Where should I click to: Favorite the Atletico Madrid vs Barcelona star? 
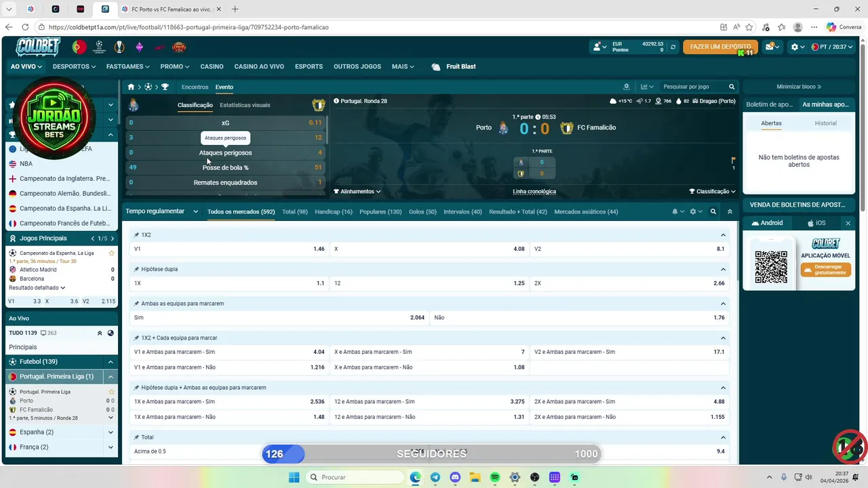point(111,253)
